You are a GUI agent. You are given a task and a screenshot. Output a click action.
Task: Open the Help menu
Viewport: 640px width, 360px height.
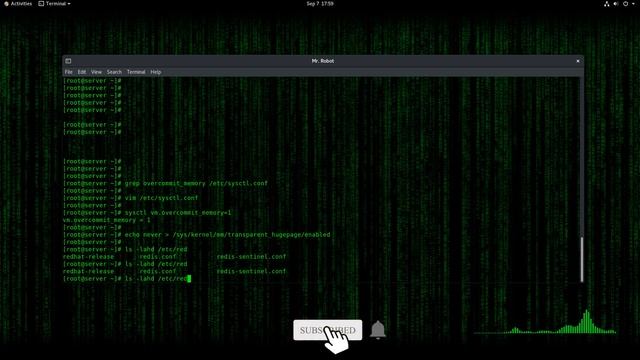[x=156, y=72]
